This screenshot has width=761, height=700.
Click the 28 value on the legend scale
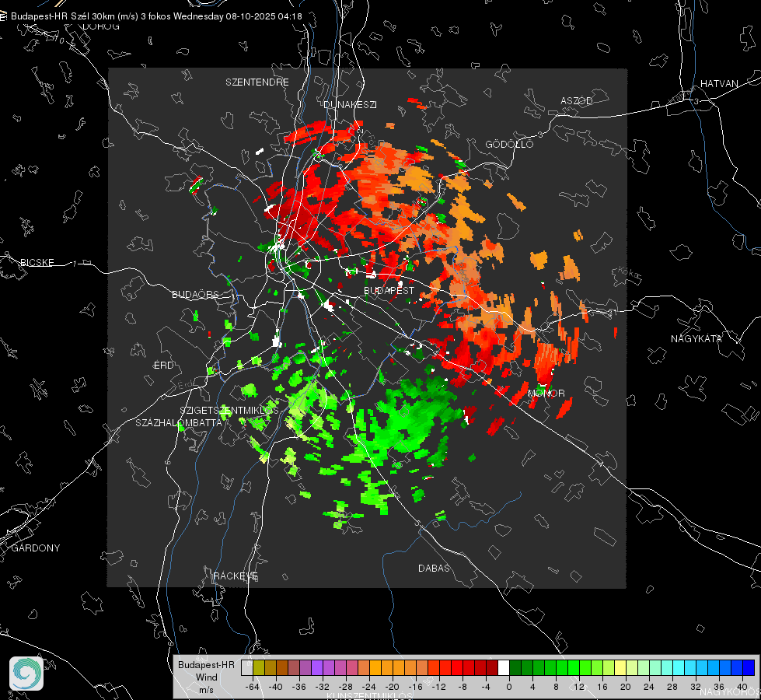click(x=672, y=687)
